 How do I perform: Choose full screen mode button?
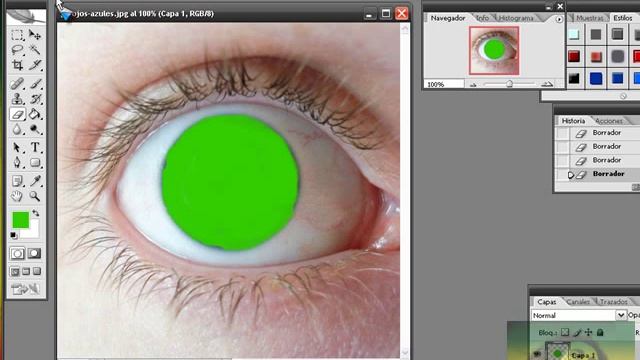point(37,271)
